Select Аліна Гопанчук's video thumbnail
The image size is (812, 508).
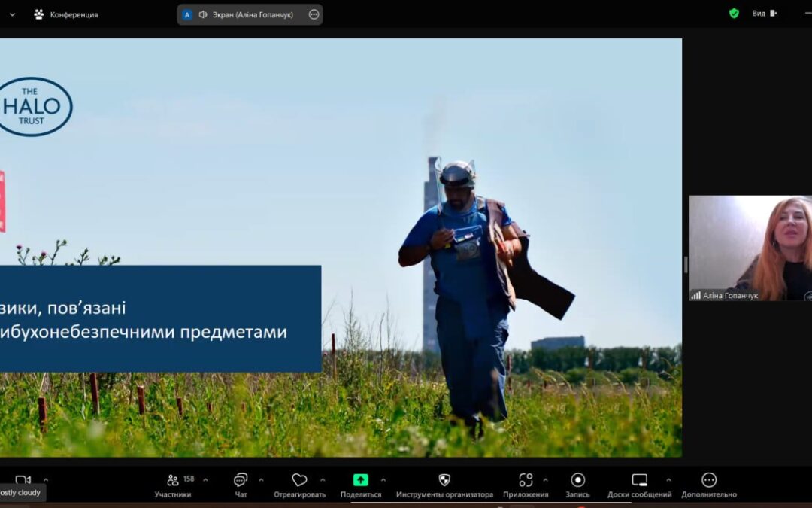[750, 247]
